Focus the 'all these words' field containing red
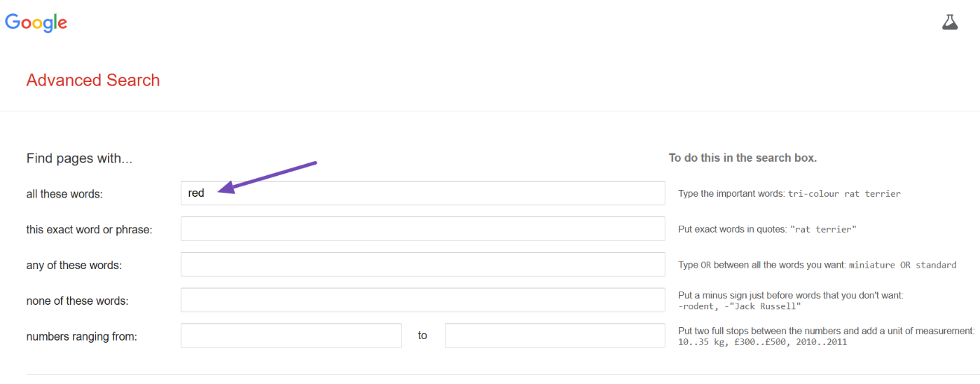 (x=422, y=193)
